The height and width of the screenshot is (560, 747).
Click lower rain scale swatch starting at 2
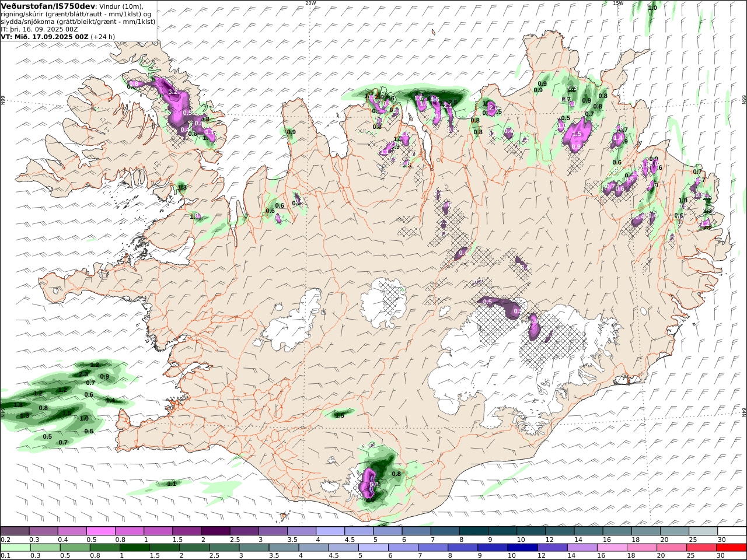coord(194,548)
